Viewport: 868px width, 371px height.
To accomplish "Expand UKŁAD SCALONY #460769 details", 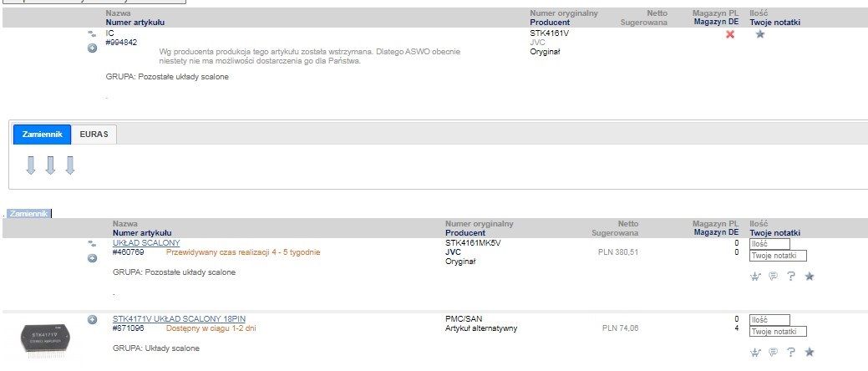I will [92, 258].
